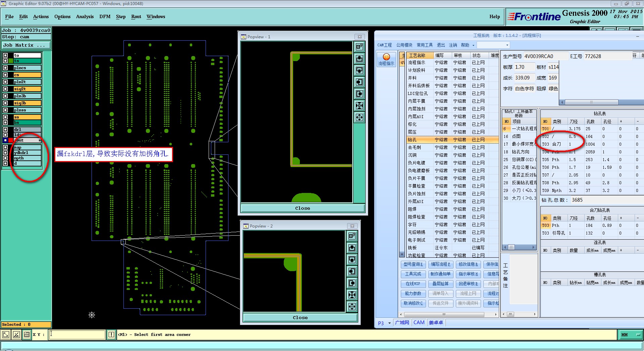Click the X Y coordinate input field
Viewport: 644px width, 351px height.
tap(77, 335)
